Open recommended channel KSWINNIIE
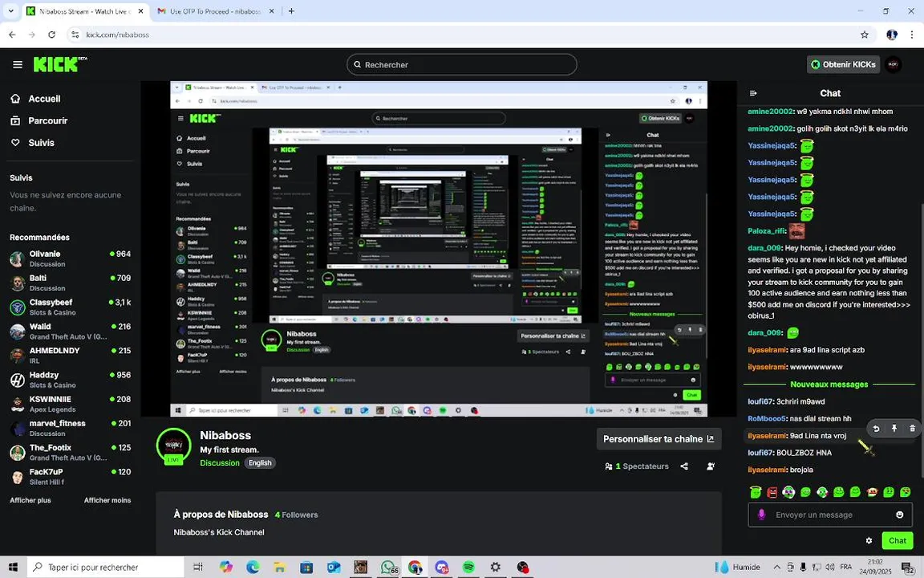The height and width of the screenshot is (578, 924). pyautogui.click(x=71, y=404)
